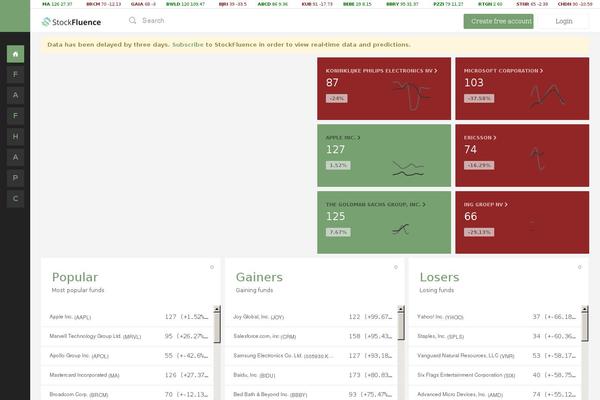The height and width of the screenshot is (400, 600).
Task: Click the GAIA ticker in the top bar
Action: coord(143,4)
